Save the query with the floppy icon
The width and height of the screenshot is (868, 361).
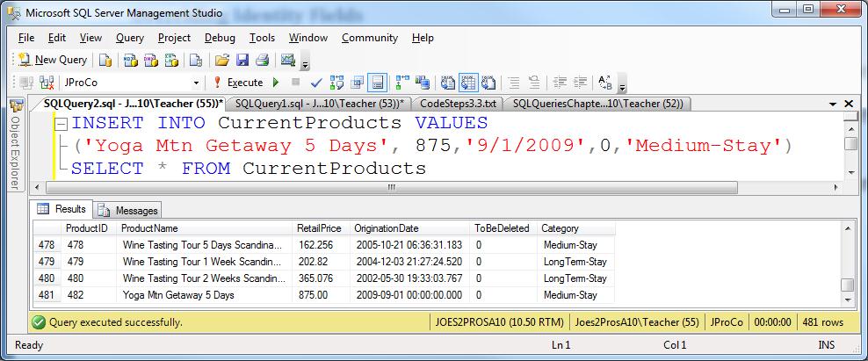(242, 60)
